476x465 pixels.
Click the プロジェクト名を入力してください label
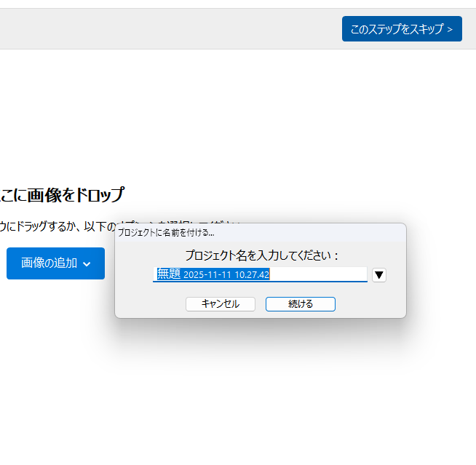tap(261, 255)
